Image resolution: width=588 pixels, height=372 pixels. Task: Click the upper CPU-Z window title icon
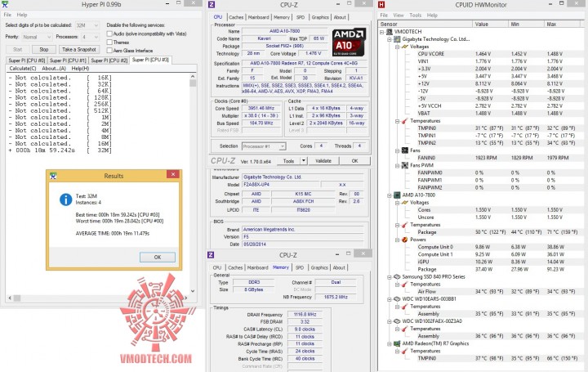[212, 5]
